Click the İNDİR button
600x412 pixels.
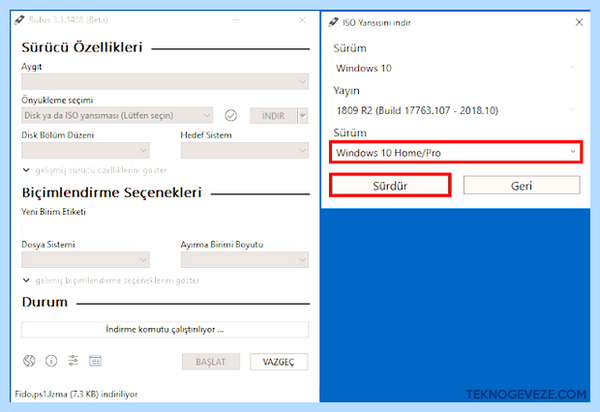(274, 116)
